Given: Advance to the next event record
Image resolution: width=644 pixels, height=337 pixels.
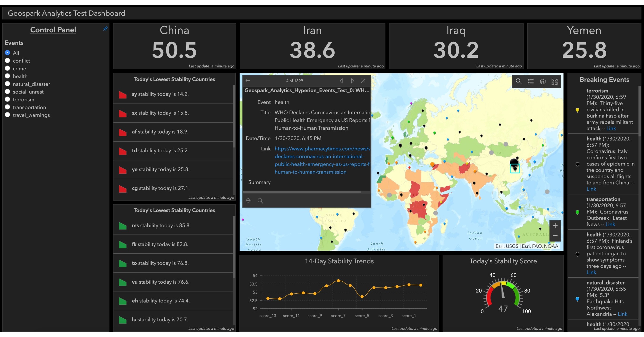Looking at the screenshot, I should click(353, 81).
